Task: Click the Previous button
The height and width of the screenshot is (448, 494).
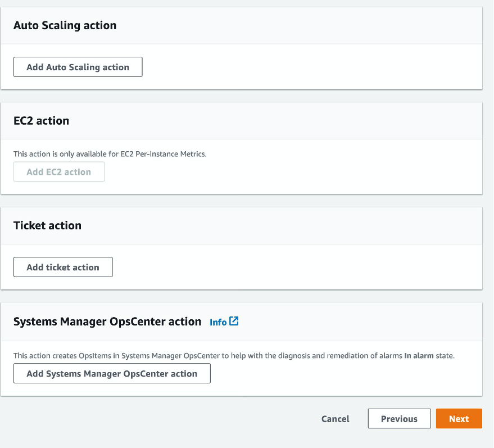Action: click(x=399, y=418)
